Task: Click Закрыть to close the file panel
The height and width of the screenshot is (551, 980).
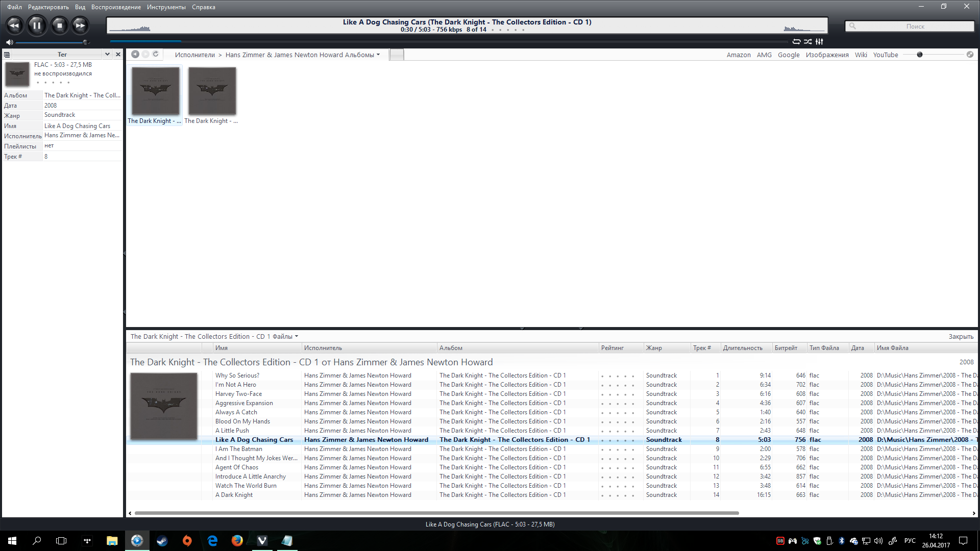Action: 961,336
